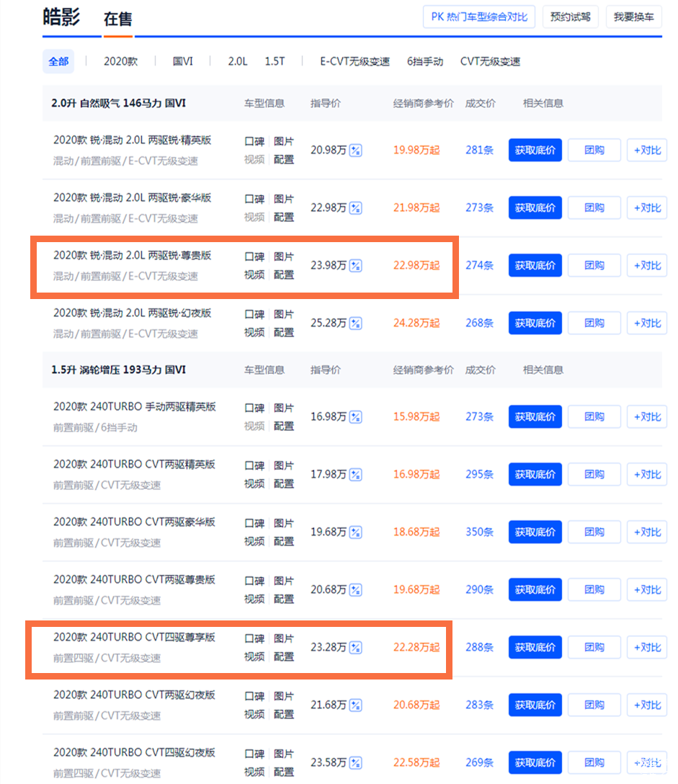678x784 pixels.
Task: Open calculator icon next to 21.68万
Action: pyautogui.click(x=355, y=705)
